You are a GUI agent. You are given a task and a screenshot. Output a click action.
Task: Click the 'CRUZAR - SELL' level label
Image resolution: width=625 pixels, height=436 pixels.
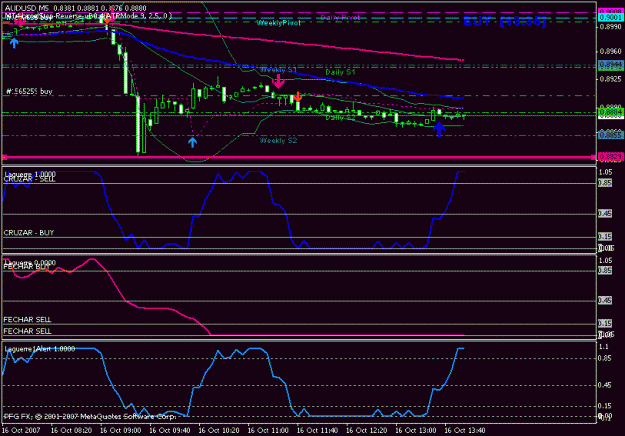click(29, 179)
